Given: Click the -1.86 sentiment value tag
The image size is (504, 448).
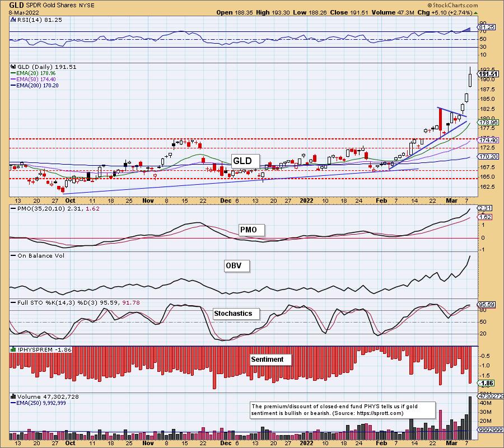Looking at the screenshot, I should pyautogui.click(x=486, y=383).
